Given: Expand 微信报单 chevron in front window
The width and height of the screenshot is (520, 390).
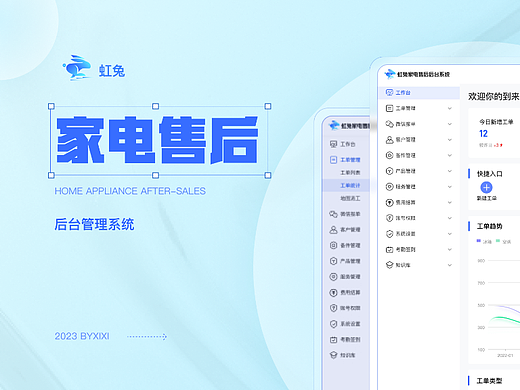Looking at the screenshot, I should click(450, 124).
